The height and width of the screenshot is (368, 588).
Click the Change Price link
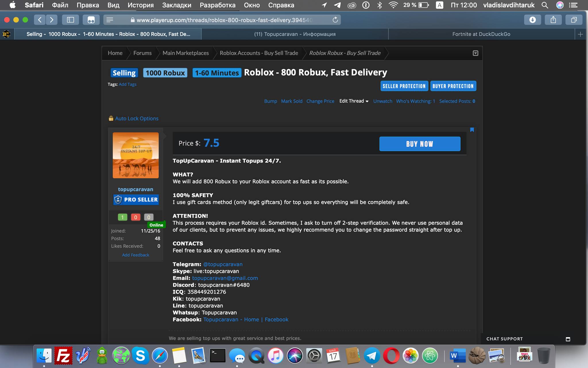tap(320, 101)
